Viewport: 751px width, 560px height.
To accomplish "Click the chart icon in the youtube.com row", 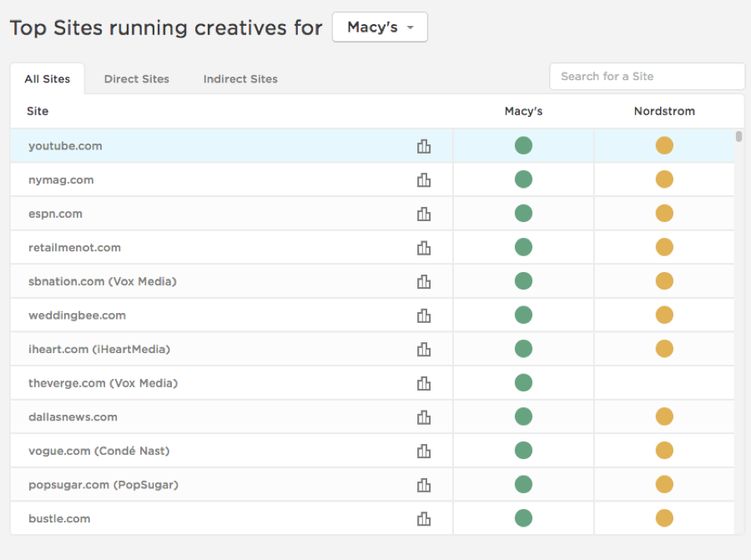I will pyautogui.click(x=424, y=146).
